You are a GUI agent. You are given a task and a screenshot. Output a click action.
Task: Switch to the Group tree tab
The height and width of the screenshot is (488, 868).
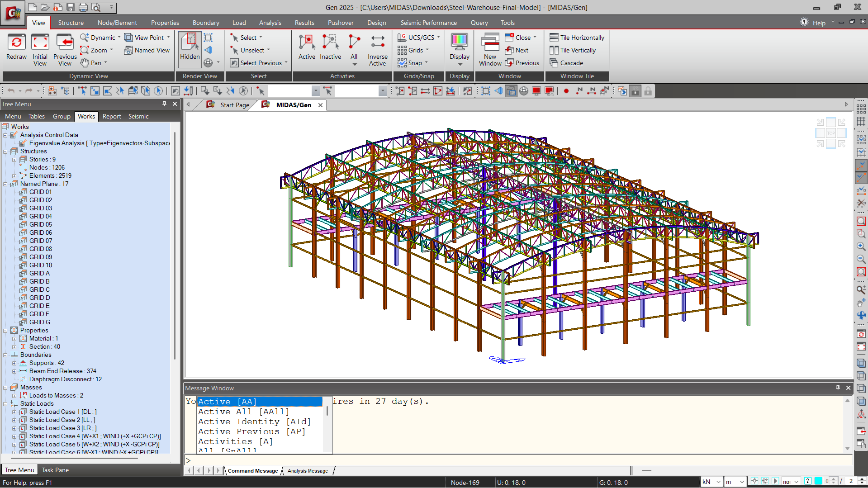(x=62, y=116)
